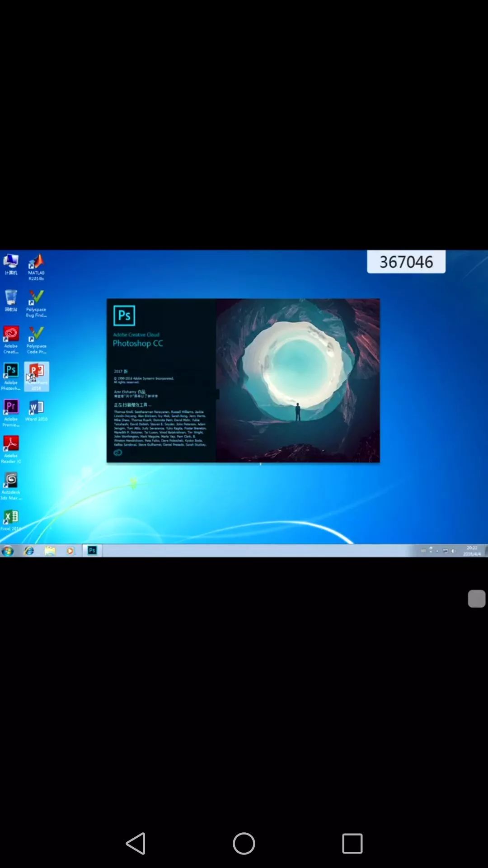488x868 pixels.
Task: Select the Adobe Premiere desktop shortcut
Action: pos(11,413)
